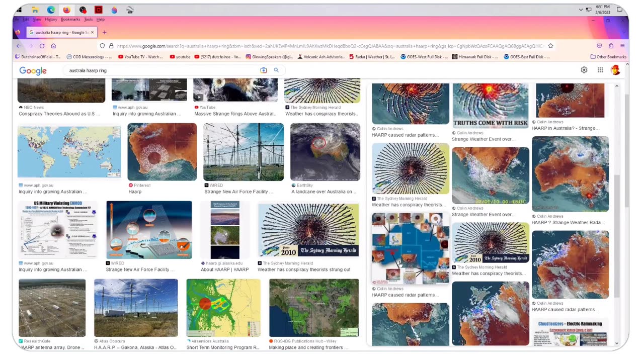This screenshot has width=644, height=362.
Task: Open the Firefox application menu
Action: (x=622, y=46)
